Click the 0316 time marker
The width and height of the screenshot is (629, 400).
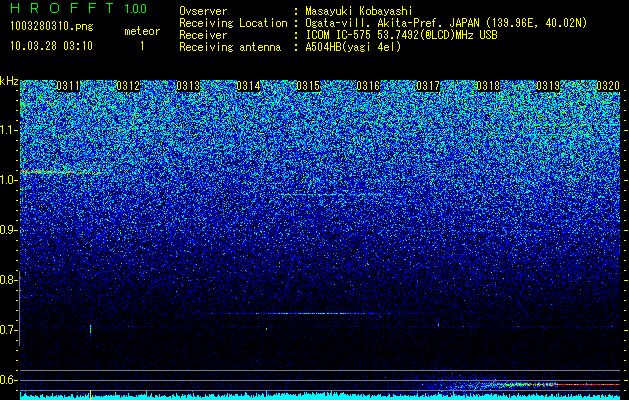[x=368, y=86]
